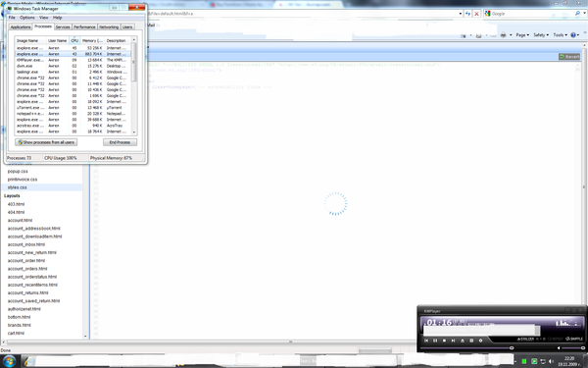Image resolution: width=588 pixels, height=368 pixels.
Task: Click the refresh arrows icon in address bar
Action: (x=468, y=14)
